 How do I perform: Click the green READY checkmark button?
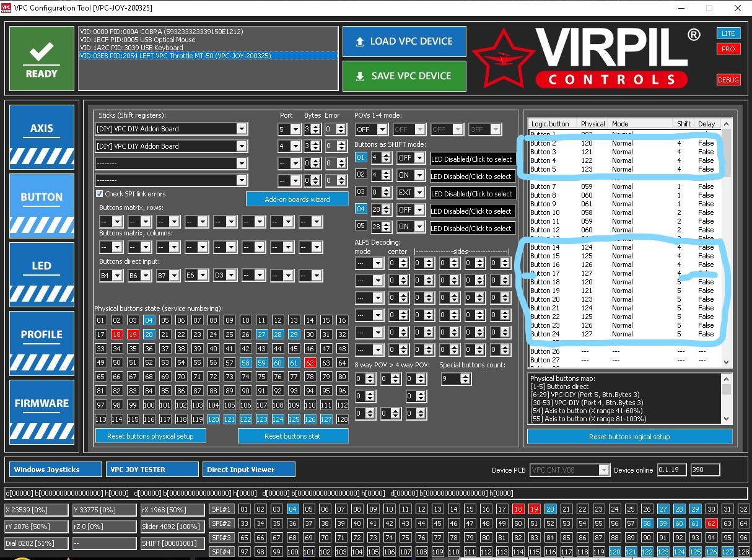pyautogui.click(x=42, y=58)
